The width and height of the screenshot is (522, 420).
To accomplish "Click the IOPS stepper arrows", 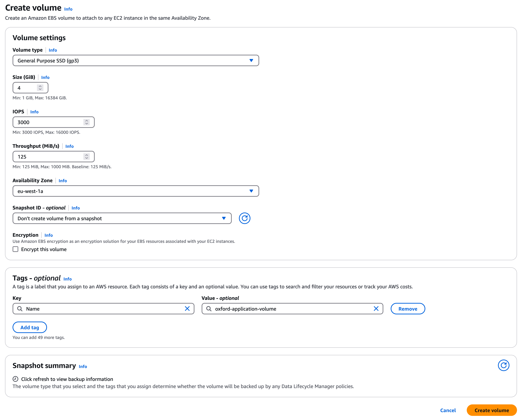I will click(86, 122).
